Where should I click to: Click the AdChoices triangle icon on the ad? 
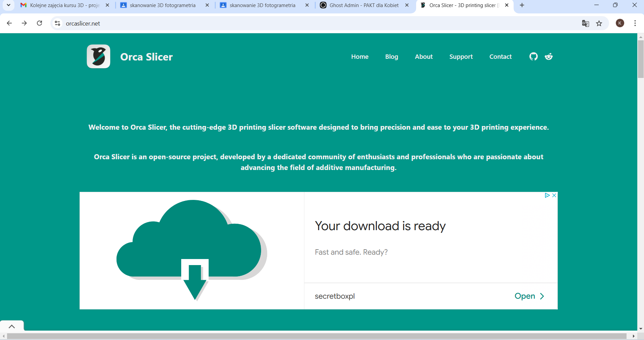547,195
